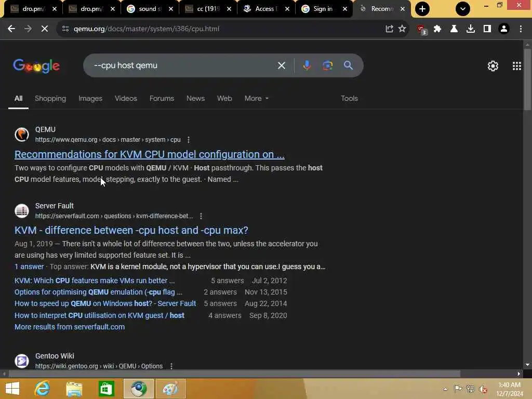Image resolution: width=532 pixels, height=399 pixels.
Task: Open the browser Downloads icon
Action: 470,29
